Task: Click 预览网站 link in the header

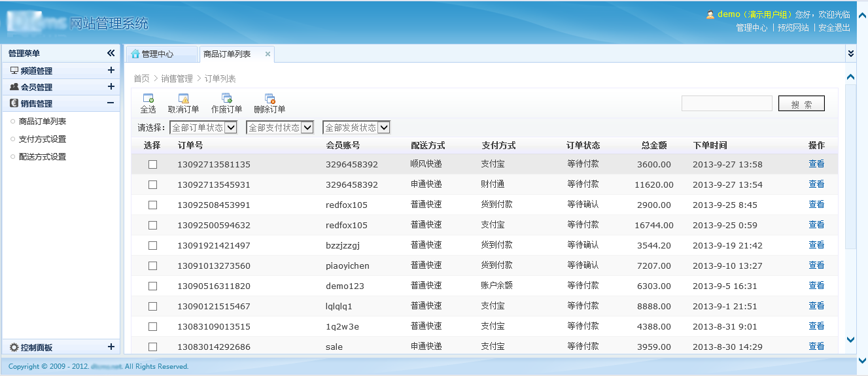Action: tap(793, 28)
